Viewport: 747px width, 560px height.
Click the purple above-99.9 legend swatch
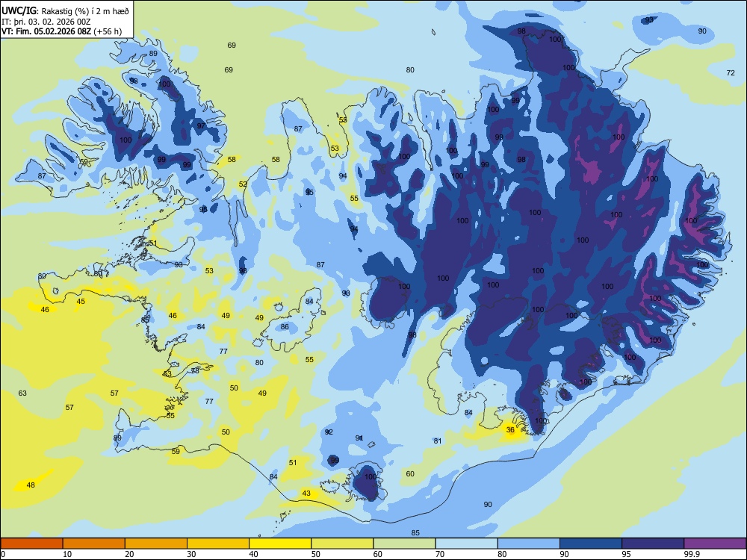[715, 544]
